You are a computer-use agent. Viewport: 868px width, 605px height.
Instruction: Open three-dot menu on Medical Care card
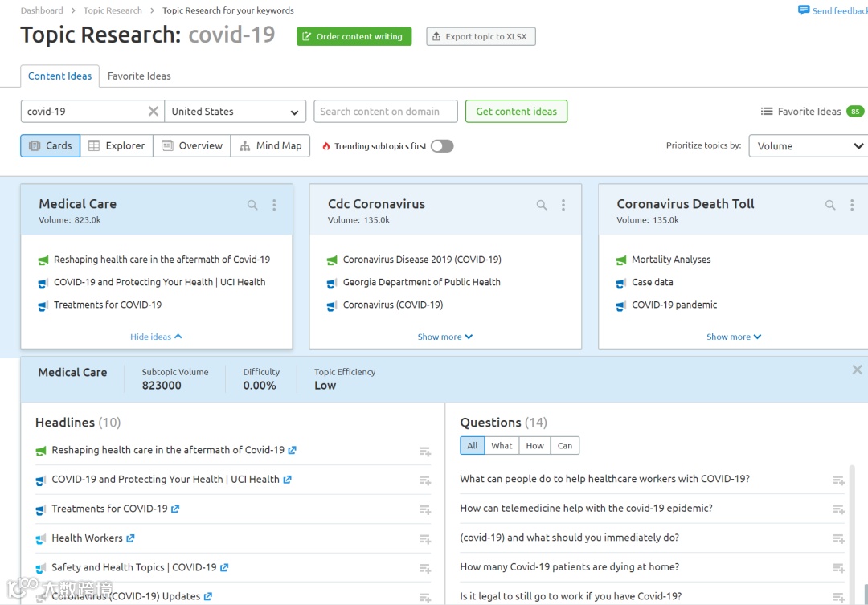coord(274,206)
